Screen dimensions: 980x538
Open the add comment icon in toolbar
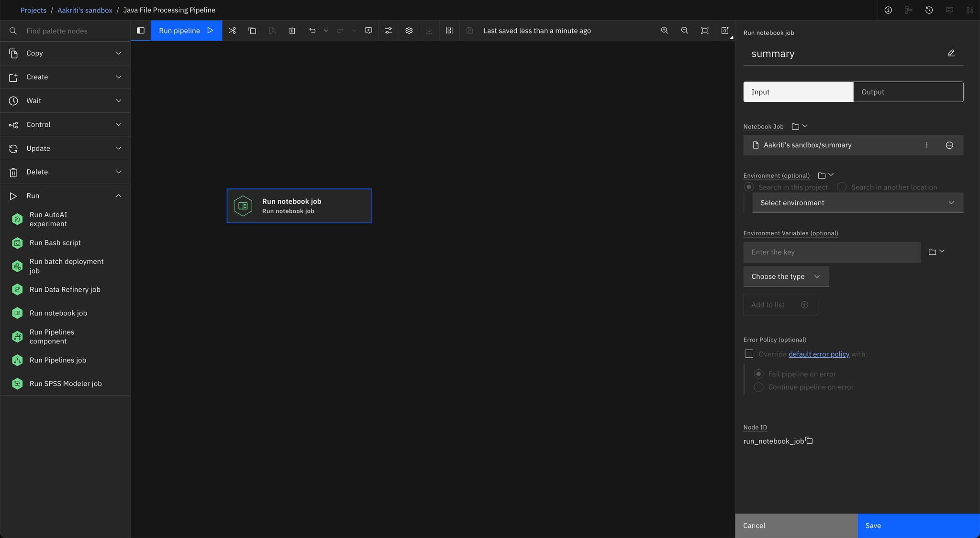click(368, 30)
